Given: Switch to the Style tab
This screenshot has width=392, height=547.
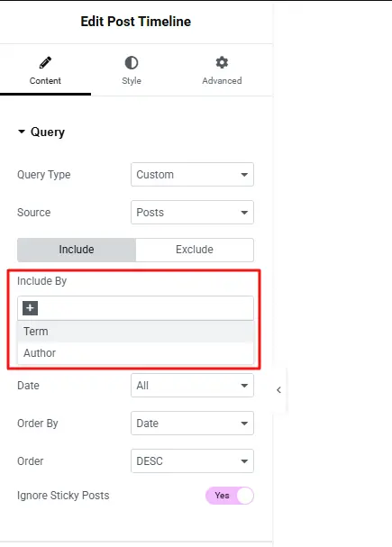Looking at the screenshot, I should coord(132,71).
